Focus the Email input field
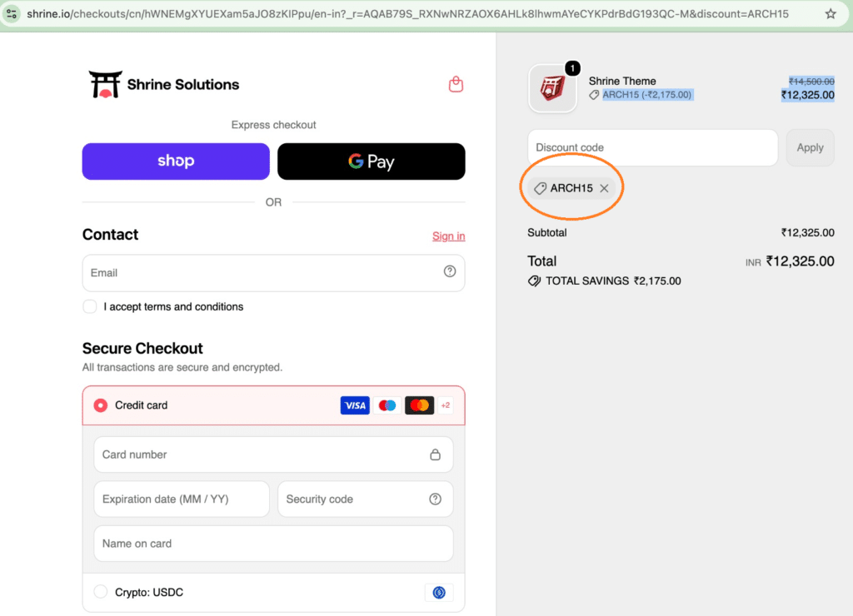 pyautogui.click(x=273, y=273)
